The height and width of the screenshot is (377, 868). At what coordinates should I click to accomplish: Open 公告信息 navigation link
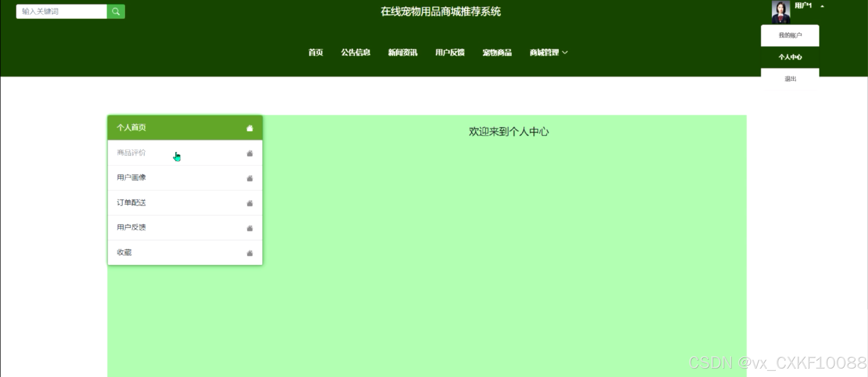[x=355, y=52]
